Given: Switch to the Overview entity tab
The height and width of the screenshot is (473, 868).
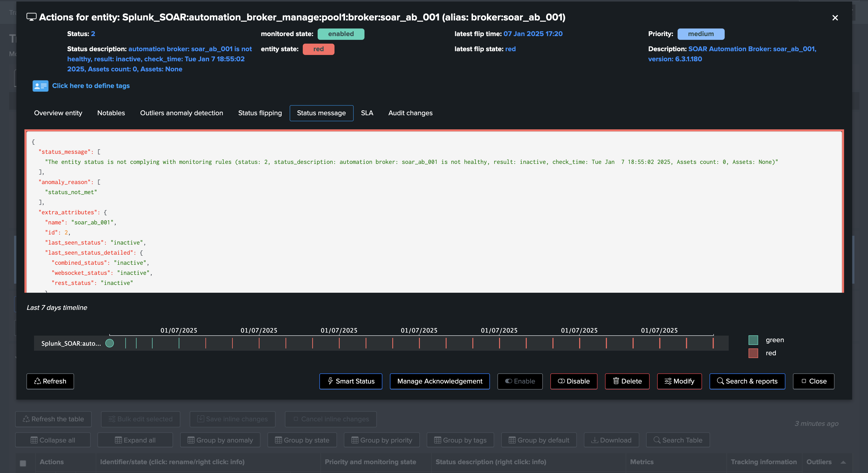Looking at the screenshot, I should pos(58,113).
